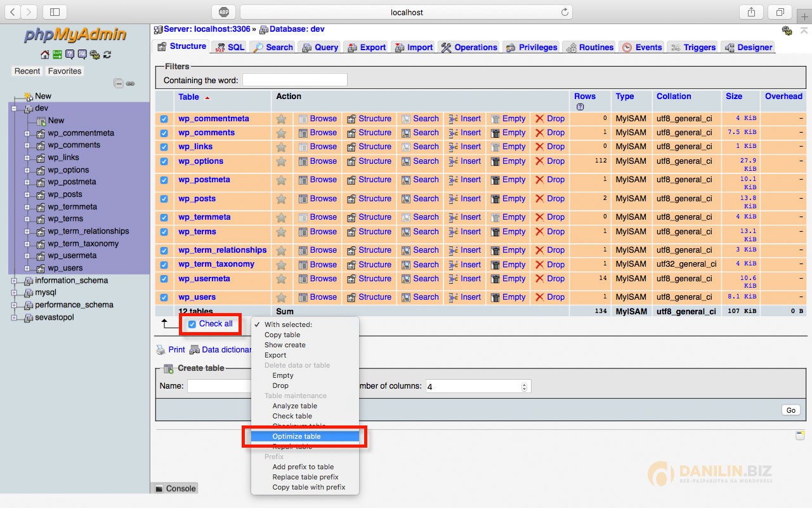Expand information_schema database node
812x508 pixels.
pyautogui.click(x=14, y=281)
